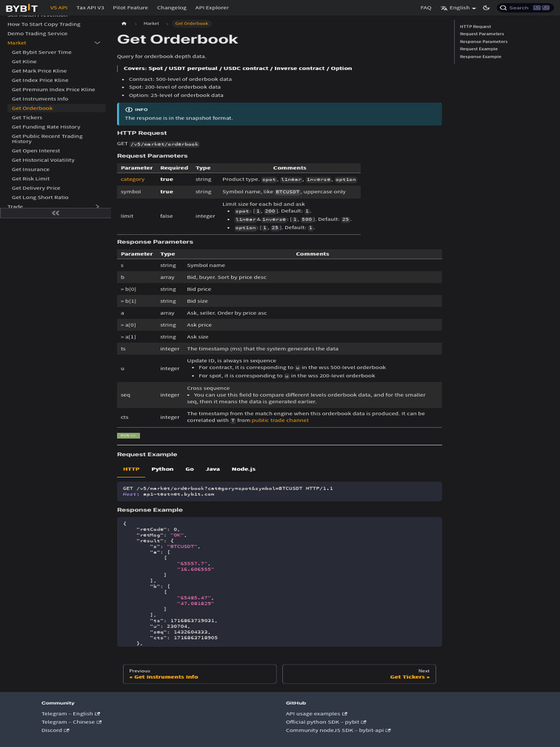Click the language translate icon

point(444,7)
